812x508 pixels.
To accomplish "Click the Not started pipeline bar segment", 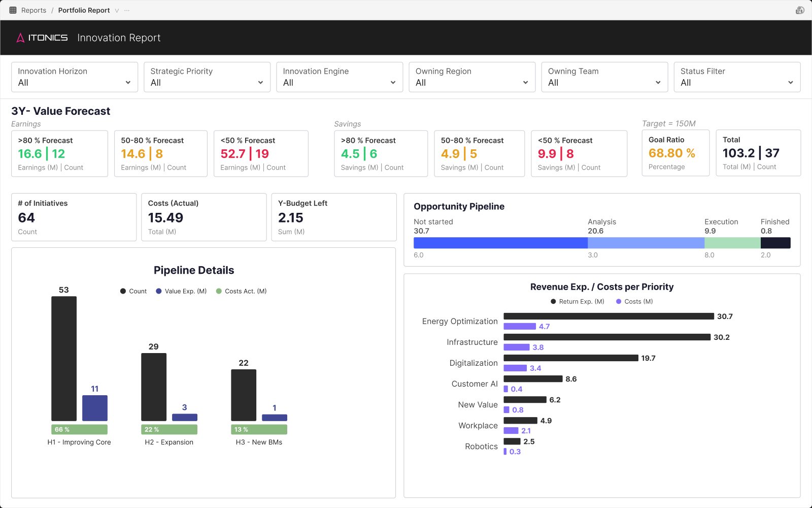I will point(500,243).
